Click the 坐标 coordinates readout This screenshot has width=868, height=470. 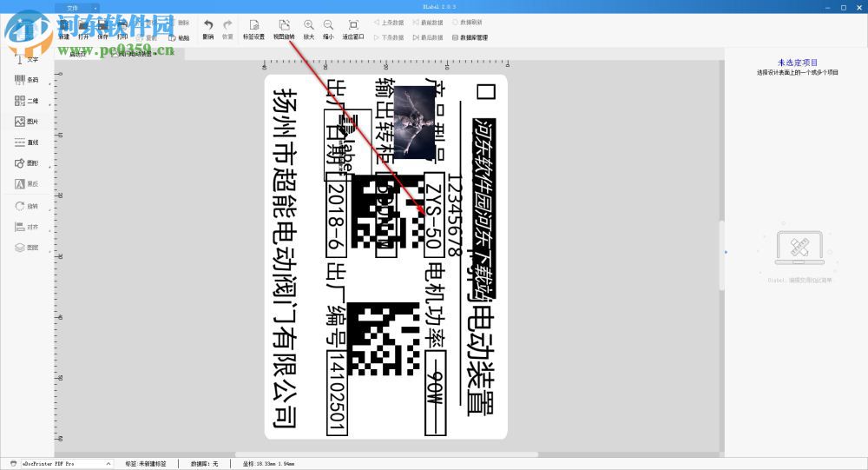click(x=268, y=463)
